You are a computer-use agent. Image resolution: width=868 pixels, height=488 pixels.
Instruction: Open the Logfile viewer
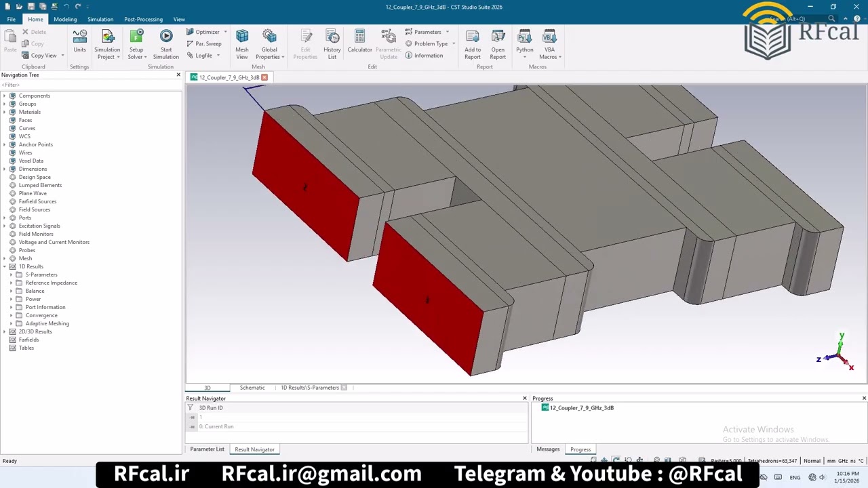tap(199, 56)
